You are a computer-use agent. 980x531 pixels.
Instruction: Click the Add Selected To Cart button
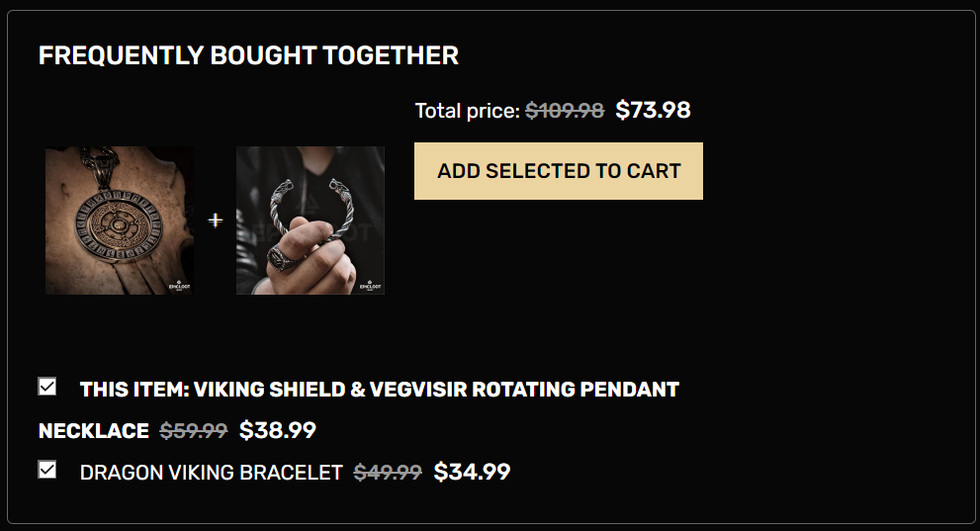(558, 171)
